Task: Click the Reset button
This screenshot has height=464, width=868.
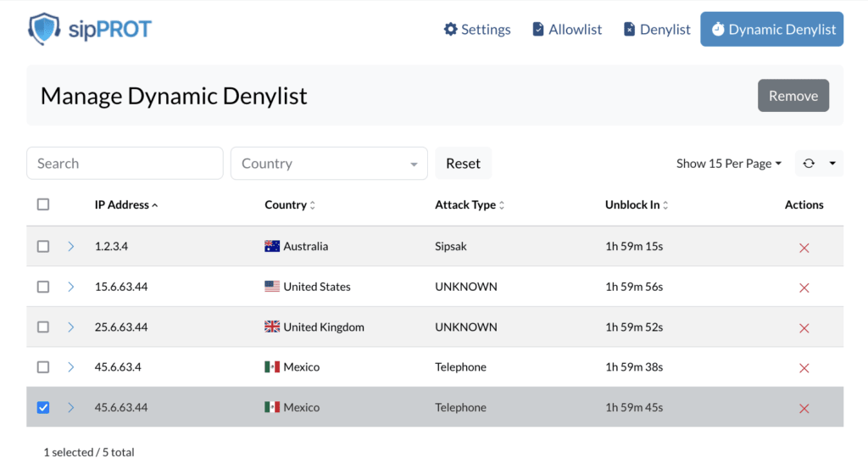Action: coord(464,164)
